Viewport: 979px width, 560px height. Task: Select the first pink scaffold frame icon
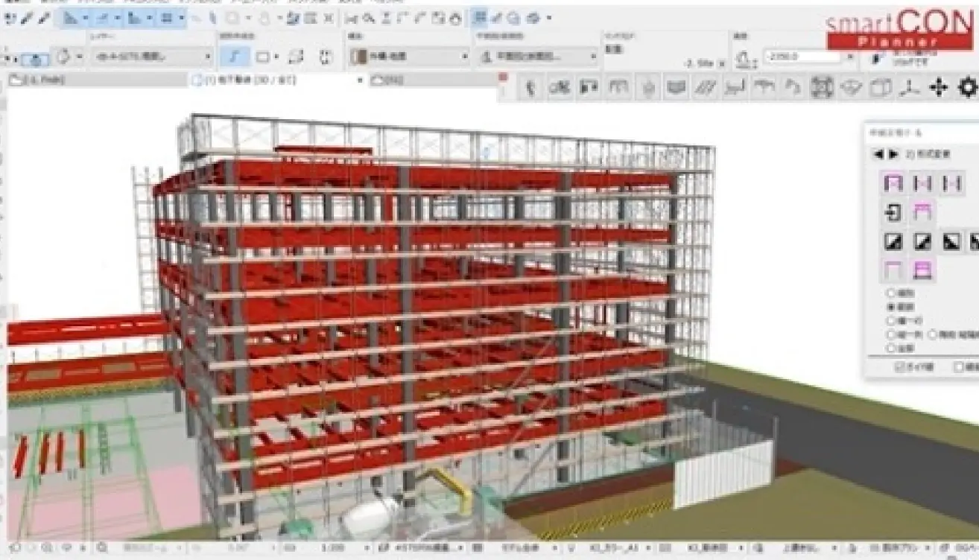pos(893,183)
